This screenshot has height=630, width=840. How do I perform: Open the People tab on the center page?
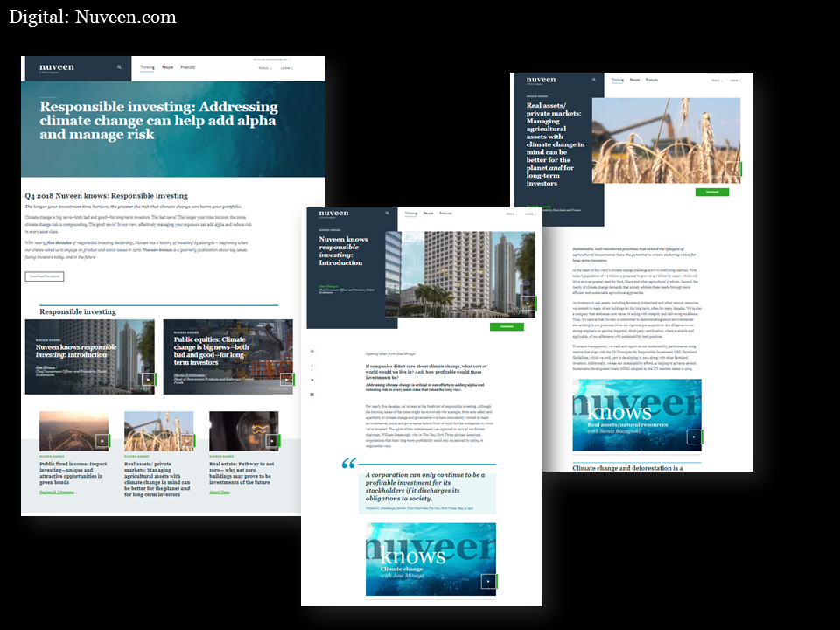tap(428, 213)
